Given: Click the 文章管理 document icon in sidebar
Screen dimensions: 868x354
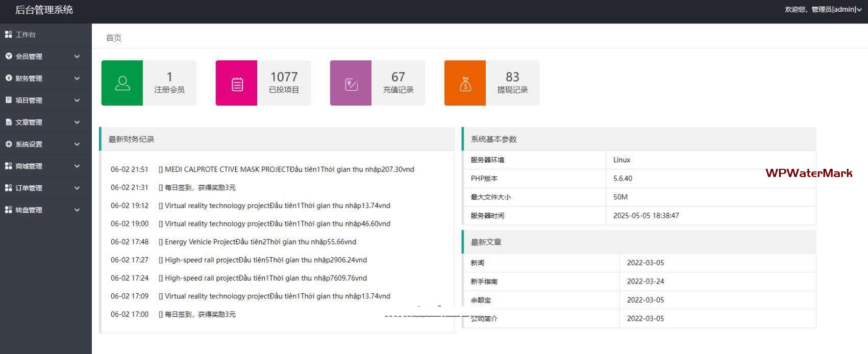Looking at the screenshot, I should (8, 122).
